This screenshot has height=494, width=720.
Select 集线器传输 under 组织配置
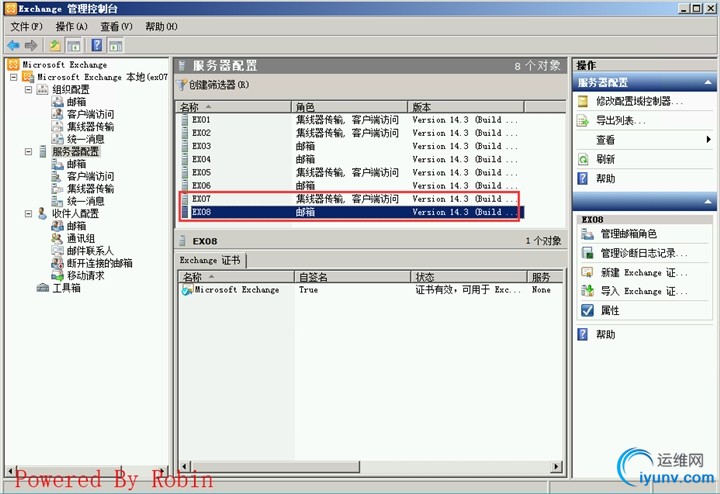[x=83, y=127]
